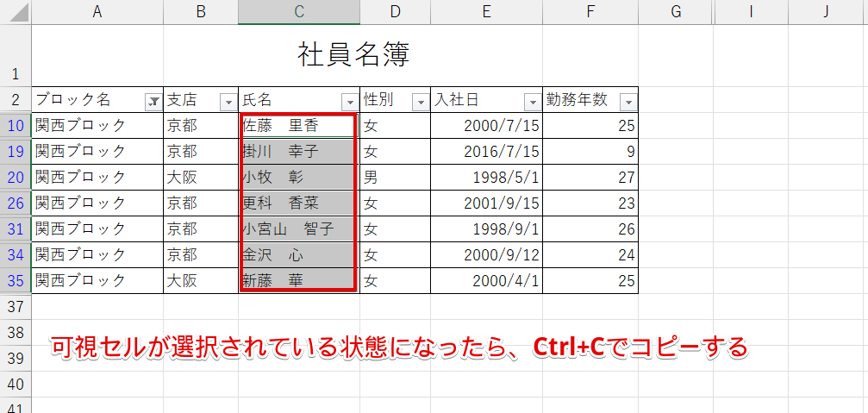Select column E header

click(x=487, y=12)
